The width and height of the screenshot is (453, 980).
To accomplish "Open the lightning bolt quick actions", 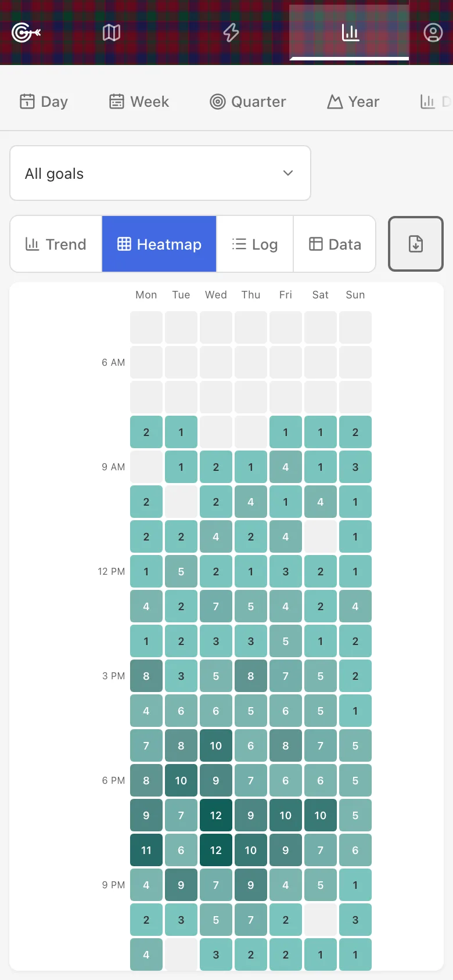I will click(x=231, y=33).
